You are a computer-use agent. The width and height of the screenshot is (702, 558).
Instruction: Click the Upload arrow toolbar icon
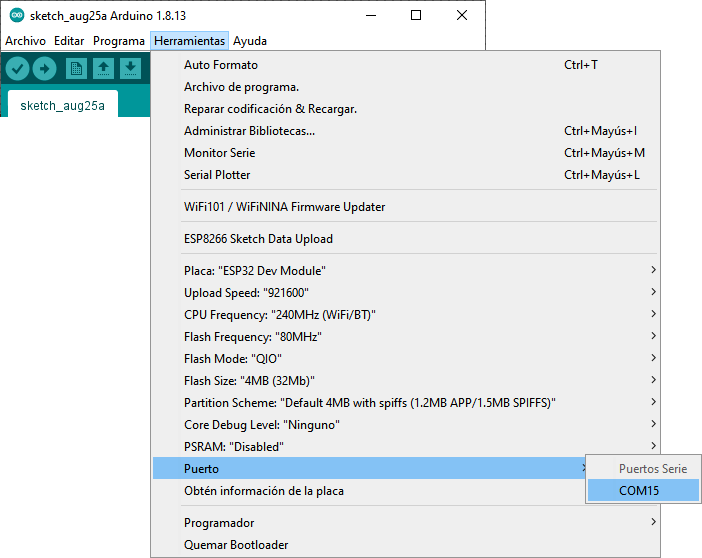pyautogui.click(x=44, y=69)
